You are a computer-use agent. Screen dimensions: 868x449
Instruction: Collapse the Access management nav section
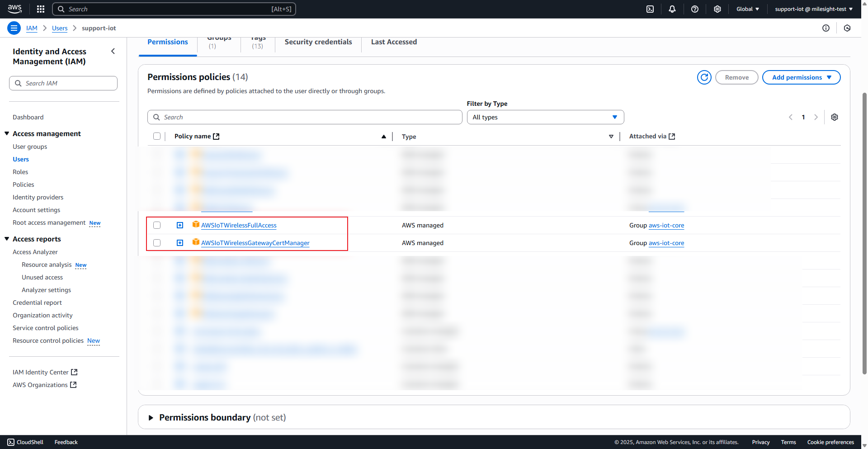pos(7,133)
